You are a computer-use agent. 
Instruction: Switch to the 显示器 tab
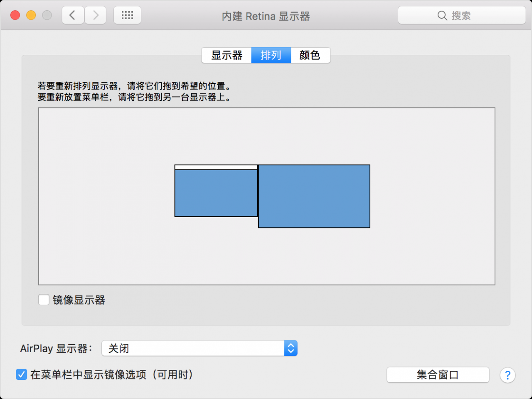227,55
